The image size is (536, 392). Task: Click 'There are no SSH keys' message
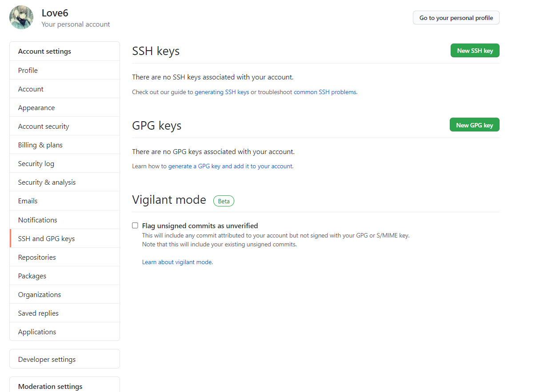[x=213, y=77]
